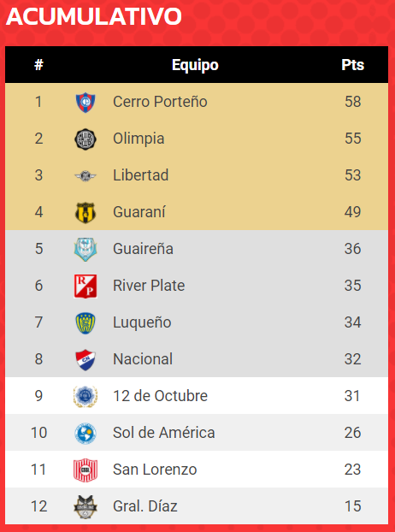Viewport: 395px width, 532px height.
Task: Click Guaraní's 49 points value
Action: pyautogui.click(x=352, y=212)
